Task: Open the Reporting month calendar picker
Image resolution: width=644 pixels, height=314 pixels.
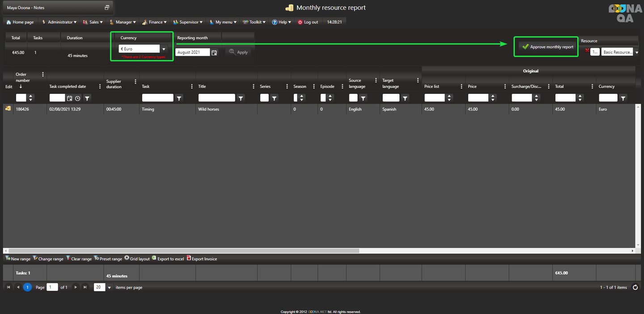Action: click(x=214, y=52)
